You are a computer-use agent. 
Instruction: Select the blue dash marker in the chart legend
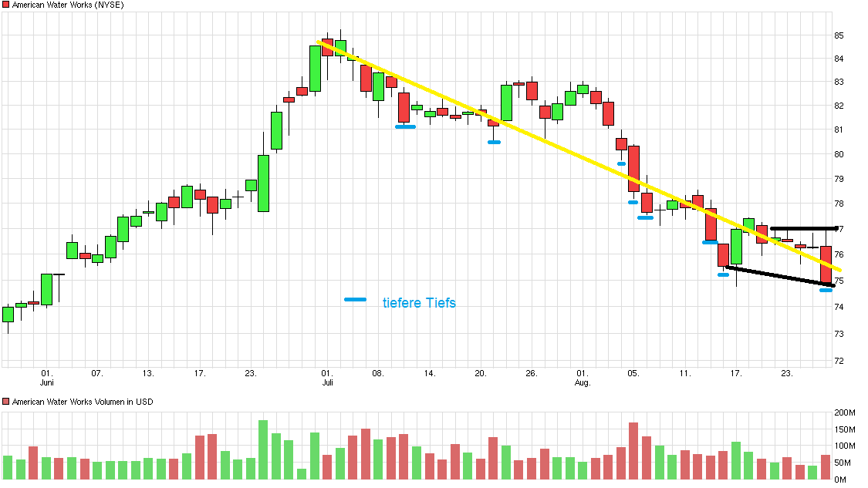(x=356, y=299)
